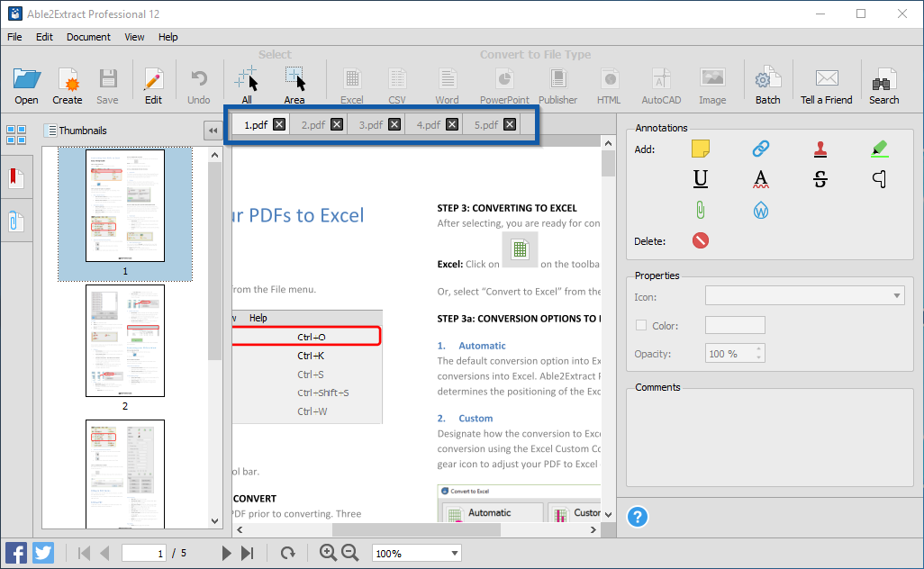Add a paperclip attachment annotation
This screenshot has width=924, height=569.
click(700, 210)
